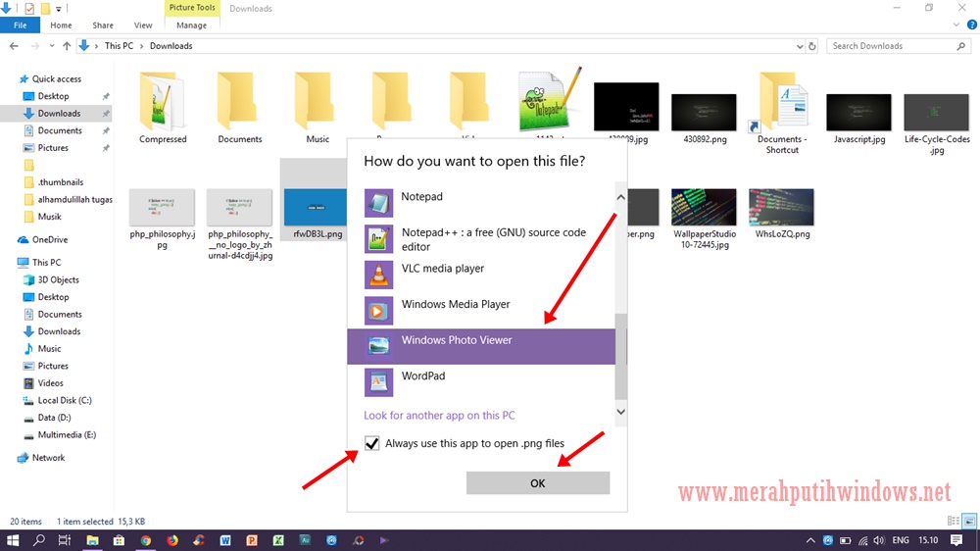Select pinned Downloads under Quick access
Screen dimensions: 980x551
coord(59,113)
